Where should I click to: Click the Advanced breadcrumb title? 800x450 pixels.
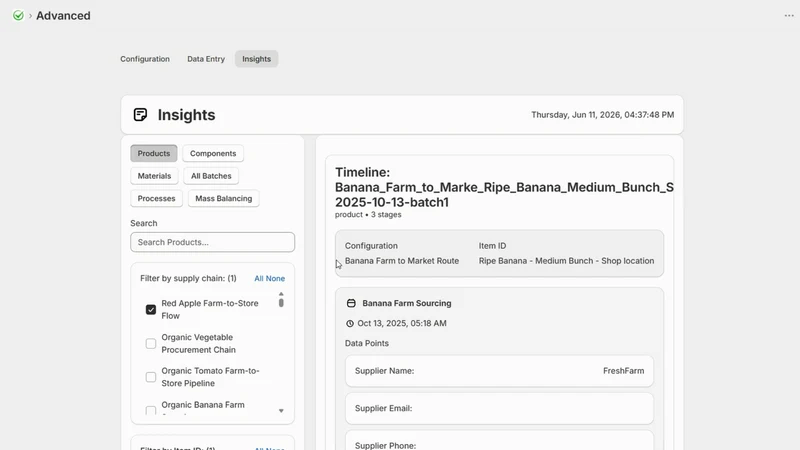[x=63, y=16]
